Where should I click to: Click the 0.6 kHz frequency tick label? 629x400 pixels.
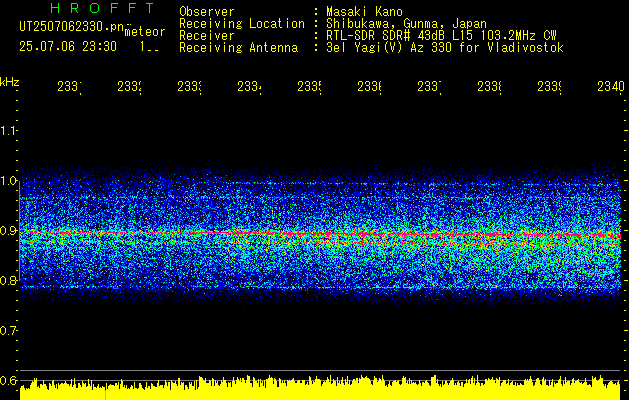click(x=8, y=380)
